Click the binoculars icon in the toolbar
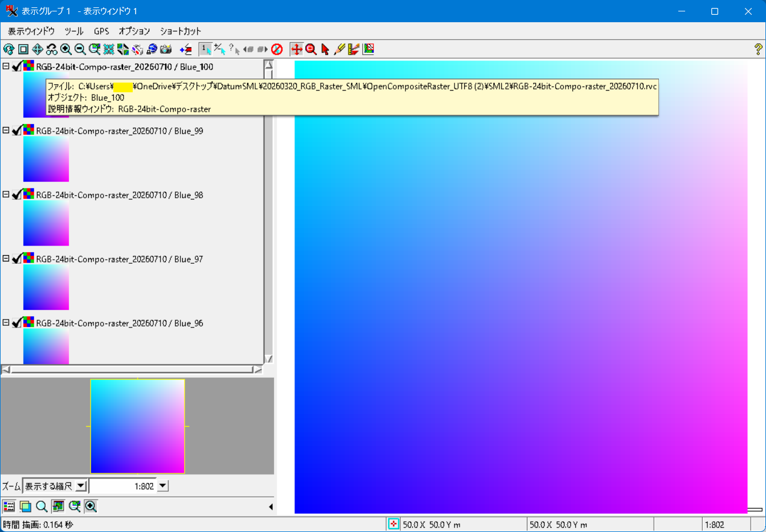Viewport: 766px width, 532px height. click(52, 50)
